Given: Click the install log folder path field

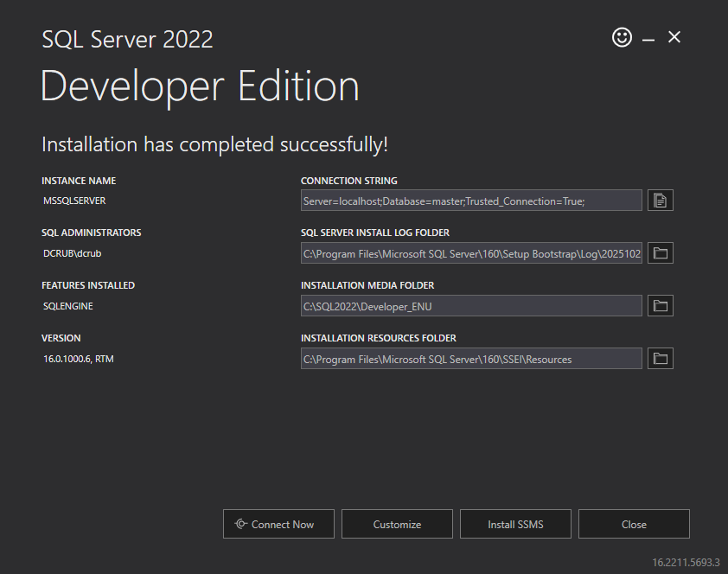Looking at the screenshot, I should tap(471, 253).
